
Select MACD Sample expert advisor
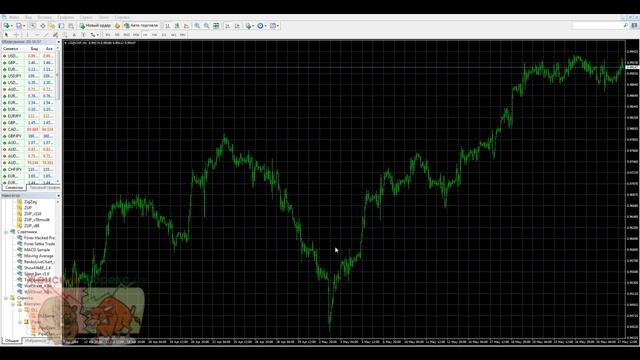click(37, 250)
